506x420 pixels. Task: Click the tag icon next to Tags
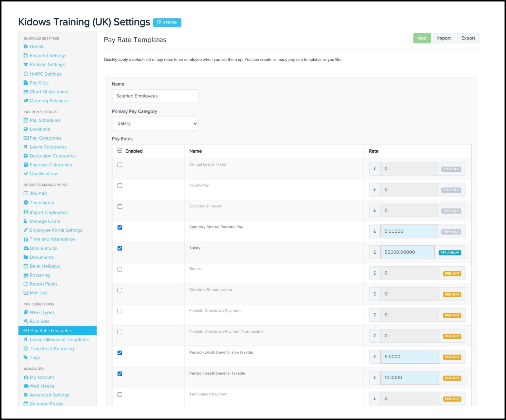click(26, 357)
